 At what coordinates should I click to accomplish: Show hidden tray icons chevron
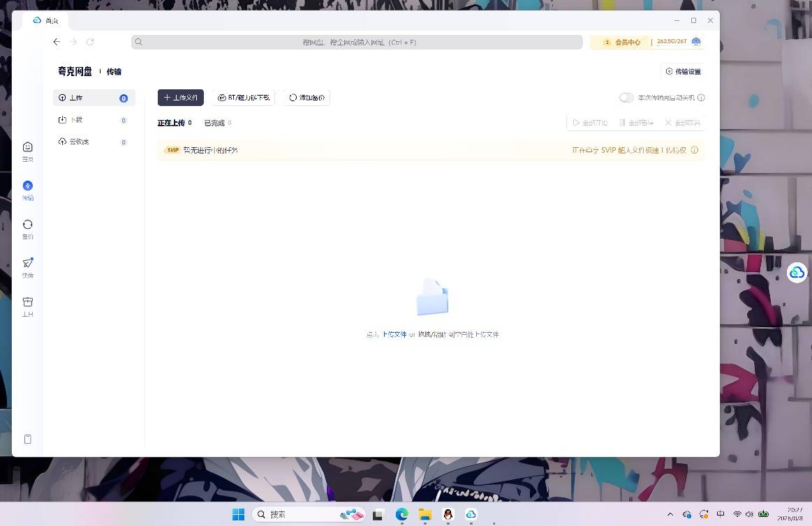670,514
